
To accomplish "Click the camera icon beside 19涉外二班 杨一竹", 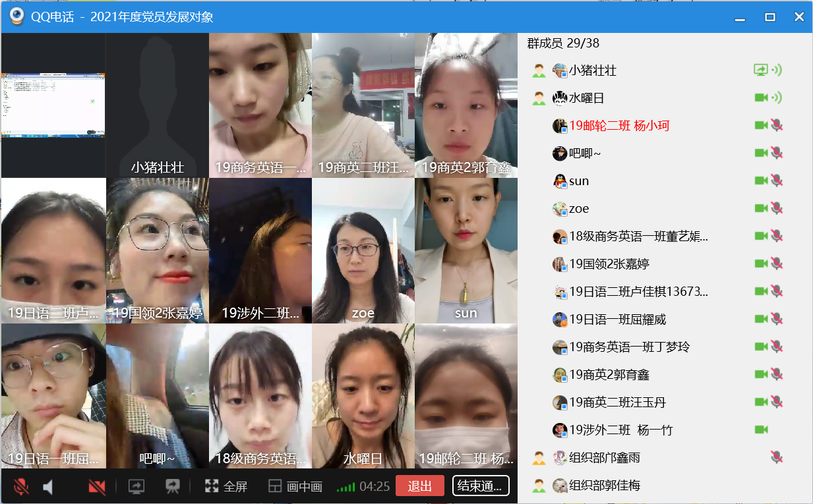I will click(761, 430).
